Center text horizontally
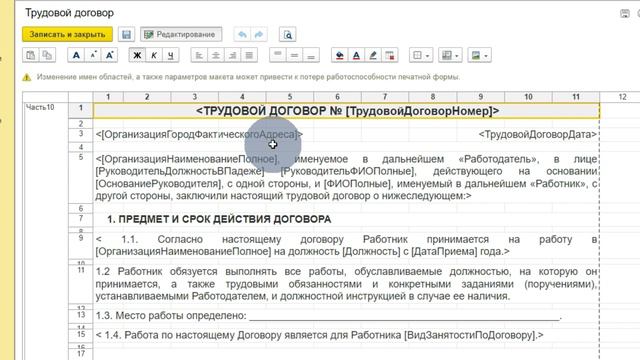640x360 pixels. point(216,55)
